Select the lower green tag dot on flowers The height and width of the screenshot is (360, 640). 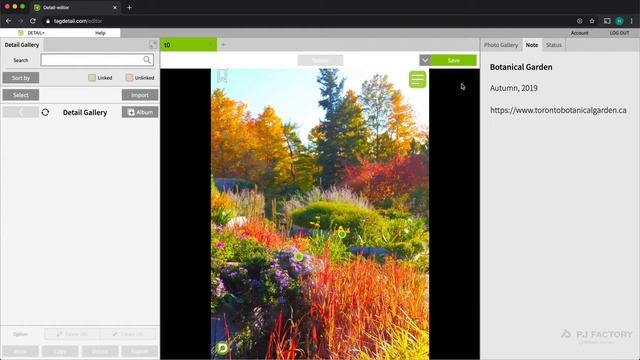(299, 257)
